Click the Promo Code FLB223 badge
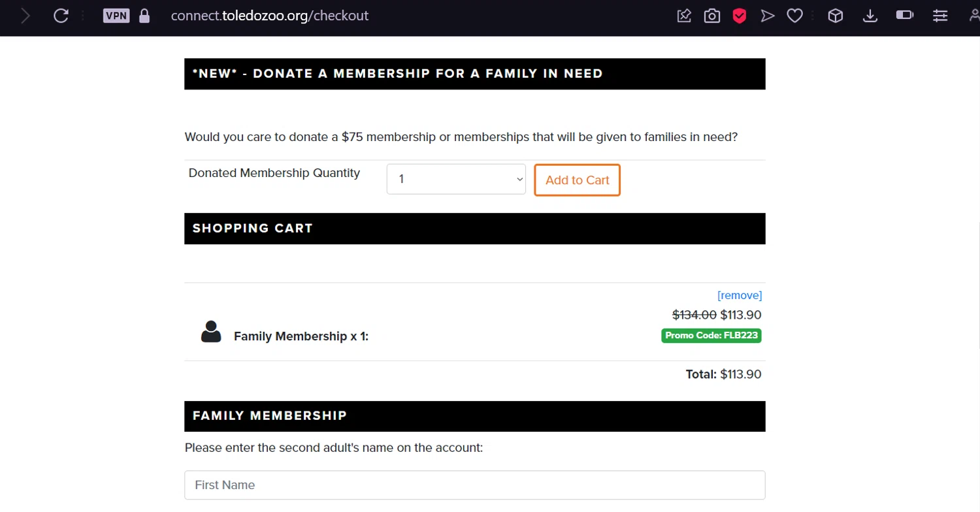Viewport: 980px width, 512px height. click(x=711, y=336)
